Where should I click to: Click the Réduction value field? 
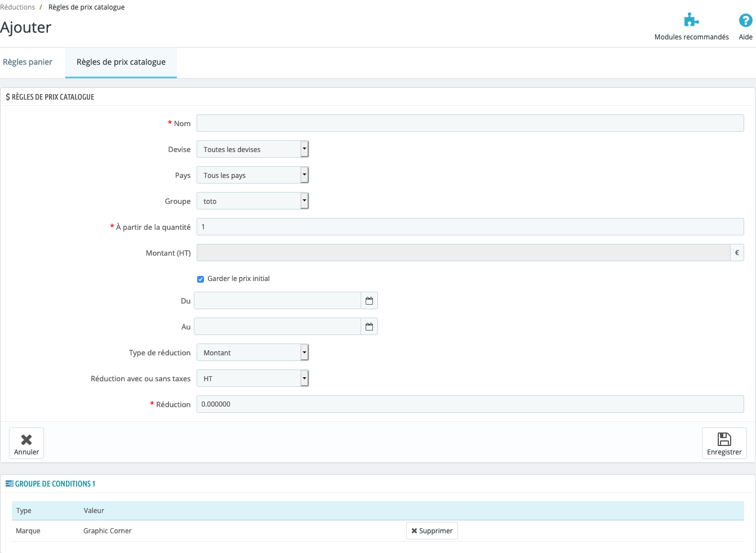(470, 404)
